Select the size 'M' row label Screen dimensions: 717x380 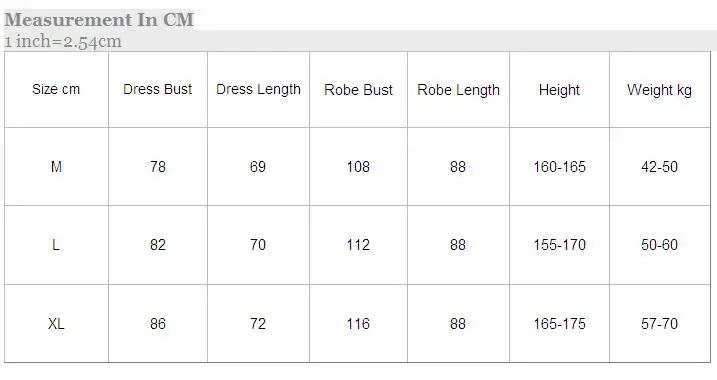[56, 167]
